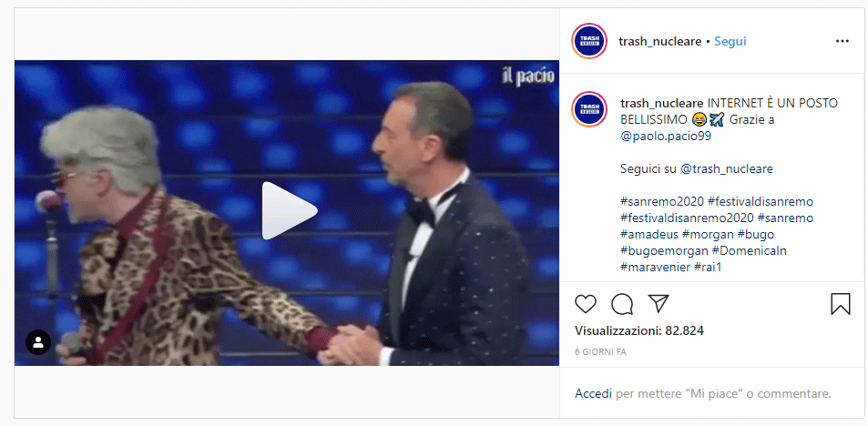
Task: Follow the account via the Segui link
Action: click(730, 42)
